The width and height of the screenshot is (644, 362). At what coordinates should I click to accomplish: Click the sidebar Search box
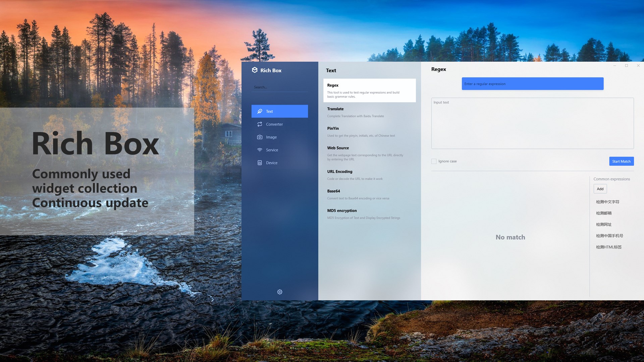click(279, 87)
